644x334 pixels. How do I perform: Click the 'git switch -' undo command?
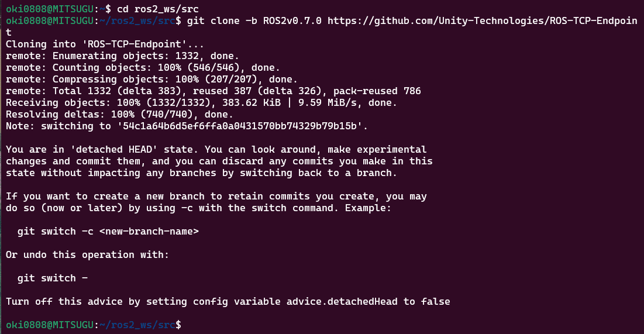53,278
